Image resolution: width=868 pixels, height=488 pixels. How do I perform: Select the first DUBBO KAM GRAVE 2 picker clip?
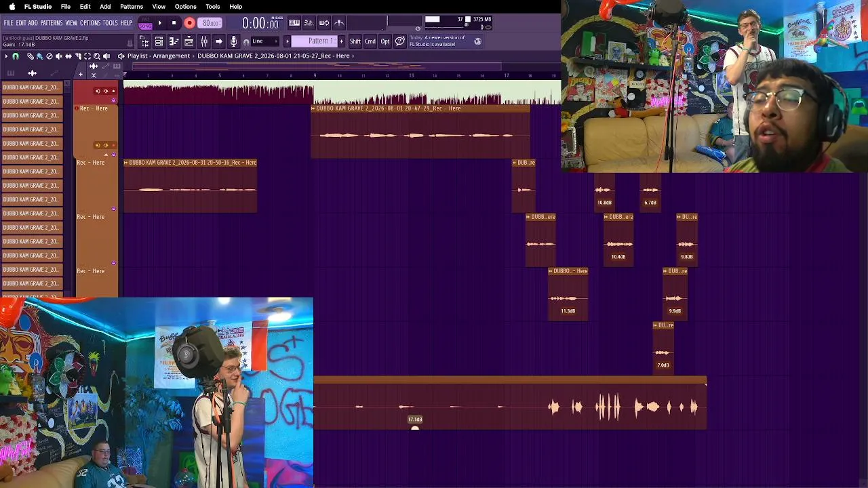(32, 87)
